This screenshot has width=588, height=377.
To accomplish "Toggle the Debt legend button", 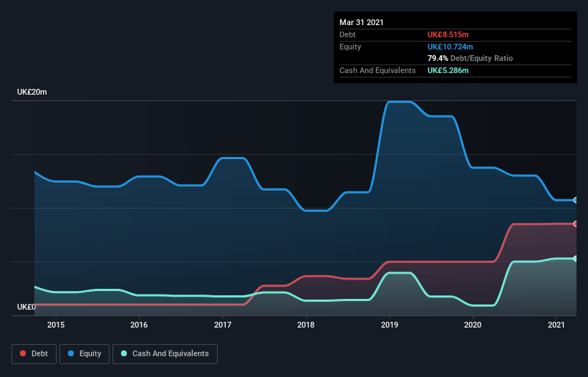I will (x=34, y=354).
